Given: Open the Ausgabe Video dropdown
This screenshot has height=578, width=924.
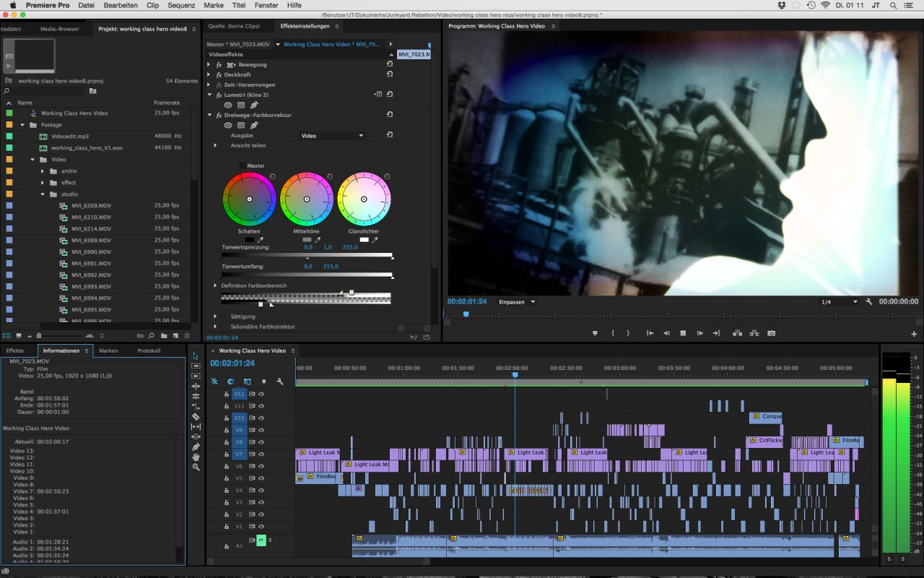Looking at the screenshot, I should point(332,136).
